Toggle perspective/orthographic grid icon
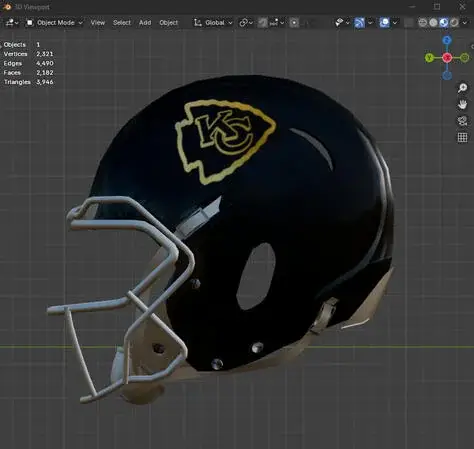Viewport: 474px width, 449px height. tap(462, 137)
